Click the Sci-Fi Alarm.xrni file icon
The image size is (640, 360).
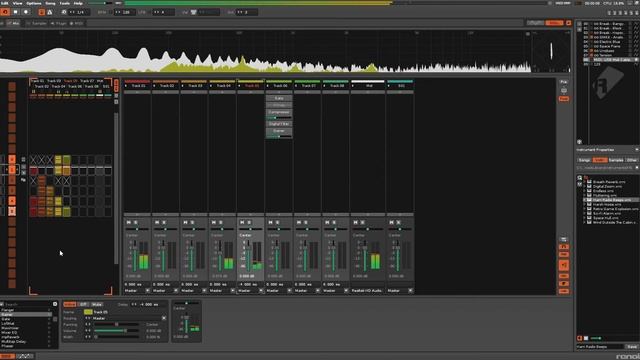pyautogui.click(x=589, y=213)
